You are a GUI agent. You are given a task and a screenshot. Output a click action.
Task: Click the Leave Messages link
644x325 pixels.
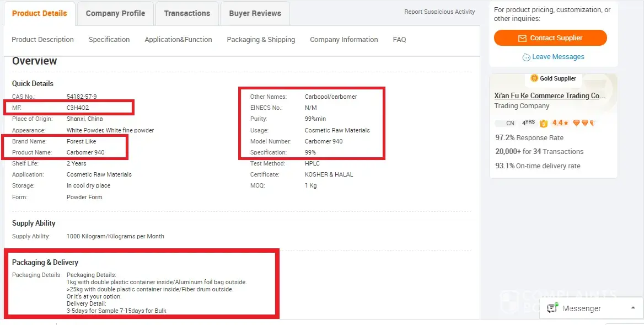tap(558, 57)
